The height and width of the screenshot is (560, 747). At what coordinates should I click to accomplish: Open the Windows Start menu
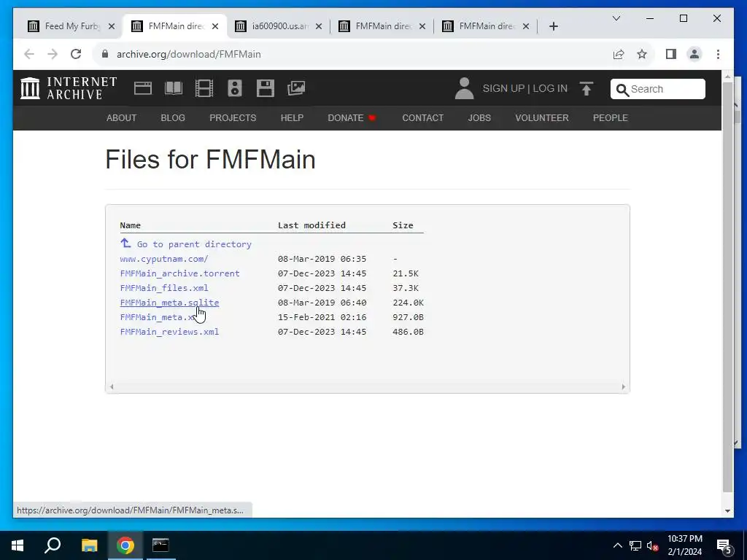[18, 545]
